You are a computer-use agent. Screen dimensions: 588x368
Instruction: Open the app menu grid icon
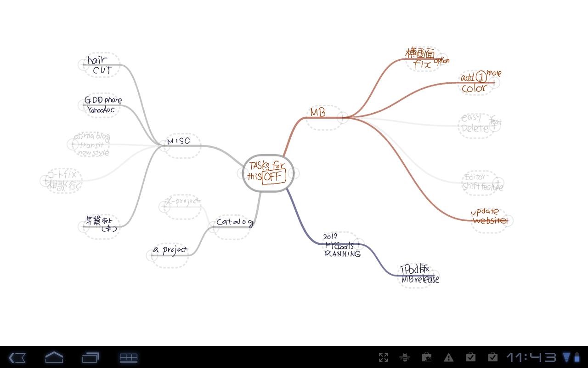pyautogui.click(x=129, y=357)
